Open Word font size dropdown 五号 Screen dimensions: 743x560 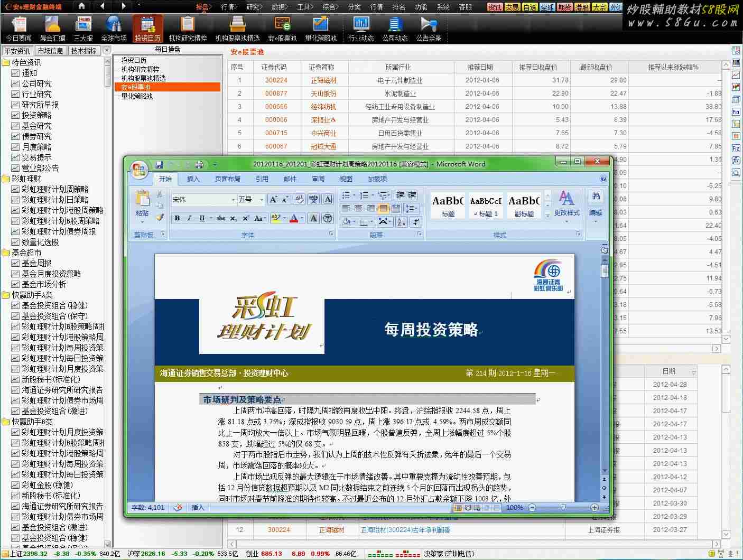point(262,200)
